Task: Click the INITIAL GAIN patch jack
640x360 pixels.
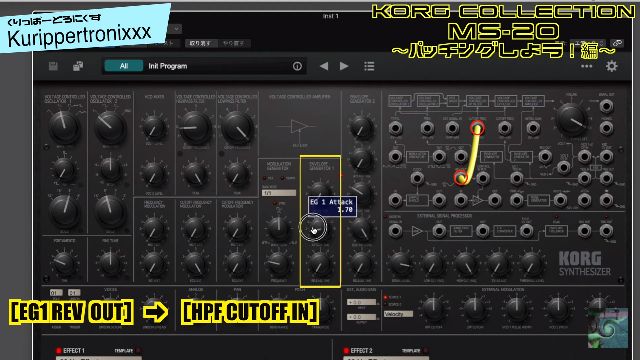Action: [x=533, y=129]
